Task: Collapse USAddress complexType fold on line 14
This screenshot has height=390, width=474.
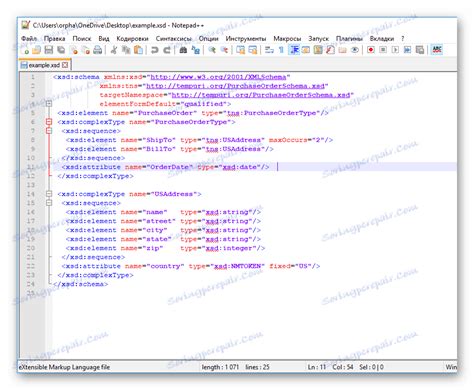Action: [x=49, y=194]
